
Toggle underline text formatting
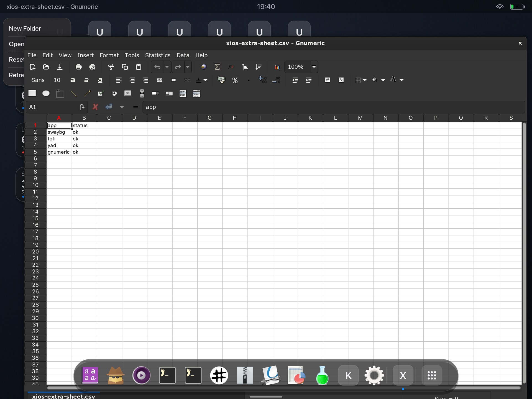coord(100,80)
